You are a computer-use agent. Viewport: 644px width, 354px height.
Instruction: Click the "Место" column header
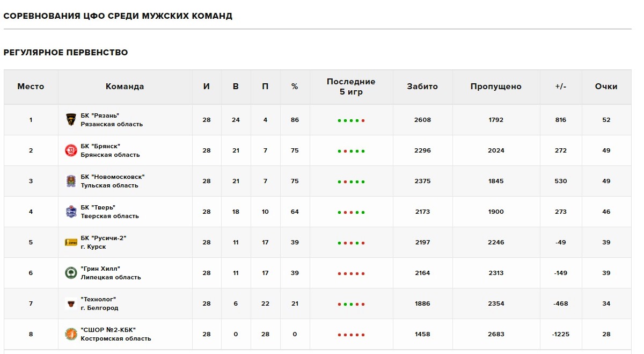pos(31,86)
